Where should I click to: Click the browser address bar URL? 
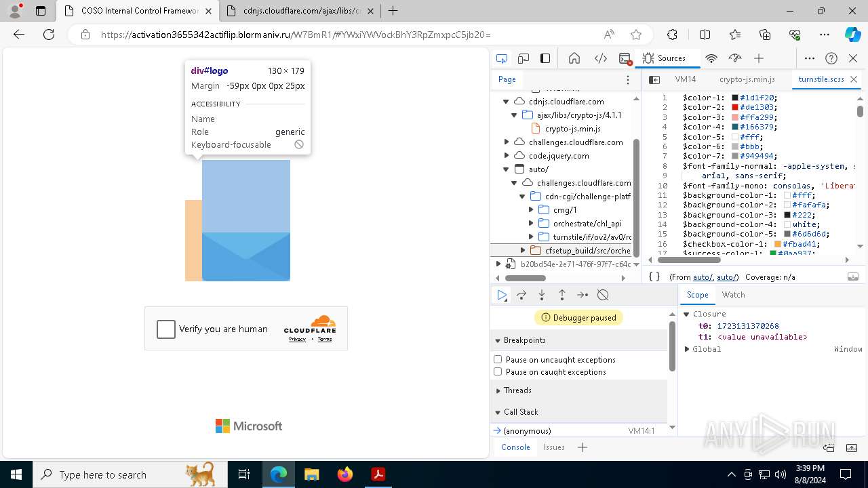[296, 35]
